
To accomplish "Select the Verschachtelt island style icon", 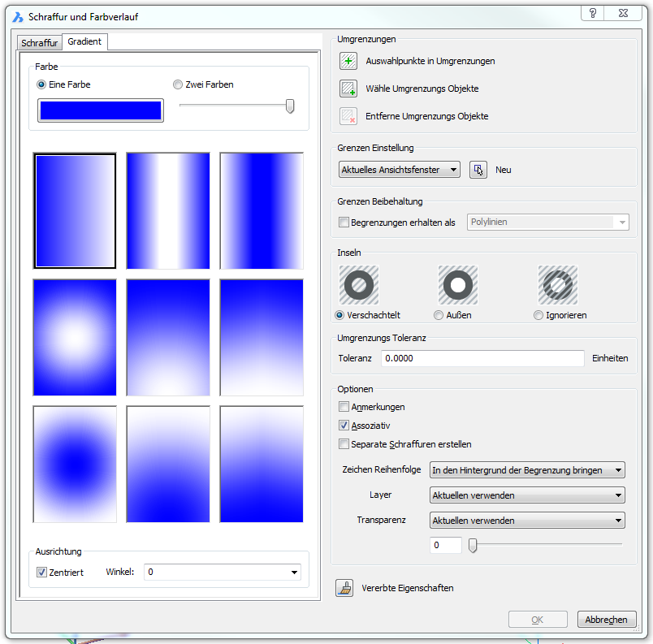I will click(358, 285).
